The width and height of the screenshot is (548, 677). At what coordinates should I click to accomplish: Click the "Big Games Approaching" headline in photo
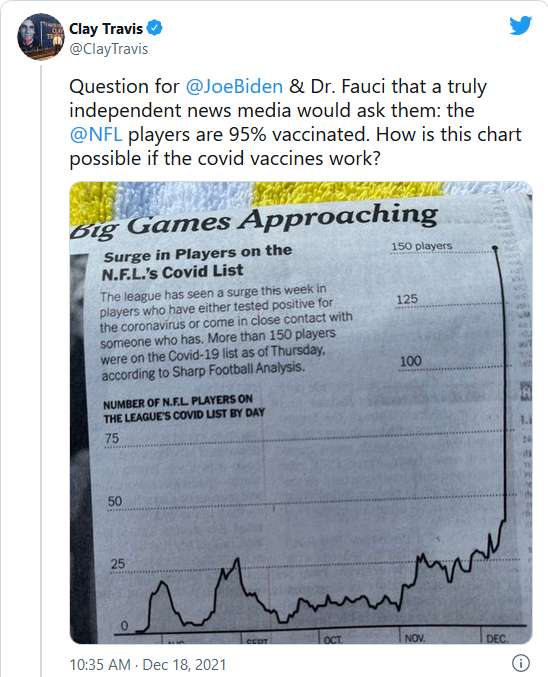[x=254, y=221]
